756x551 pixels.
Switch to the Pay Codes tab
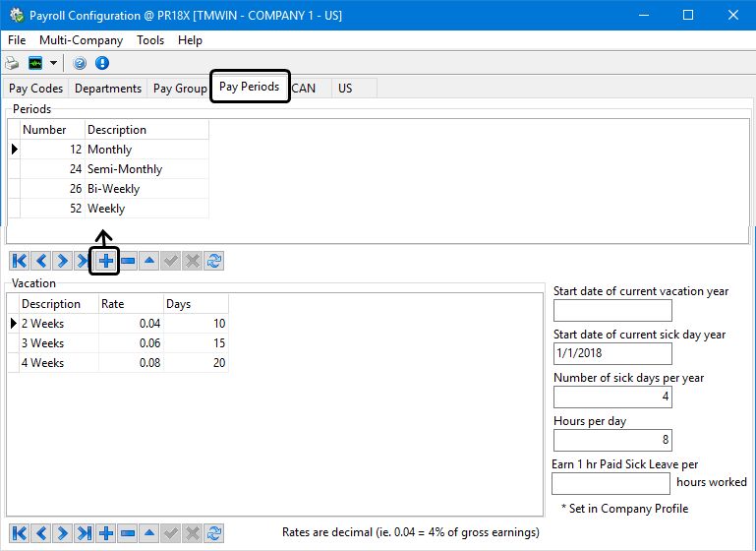click(x=35, y=89)
